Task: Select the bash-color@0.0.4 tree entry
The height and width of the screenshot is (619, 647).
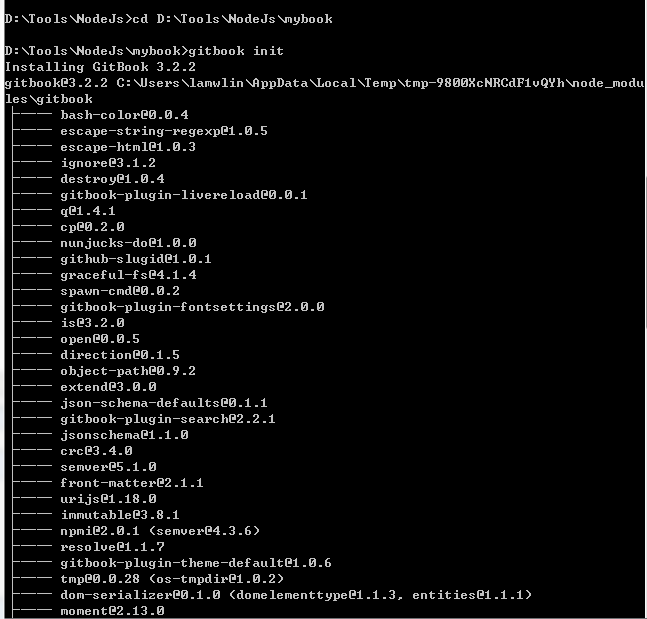Action: coord(124,115)
